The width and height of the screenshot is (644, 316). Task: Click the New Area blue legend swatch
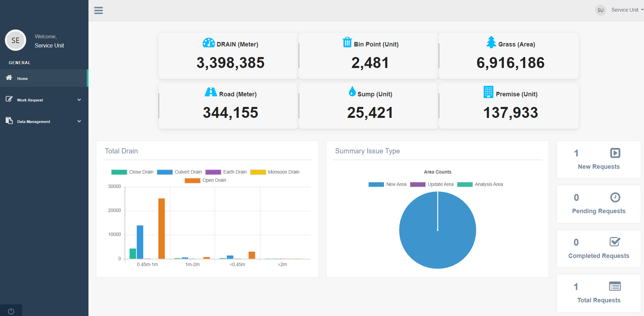[x=376, y=184]
